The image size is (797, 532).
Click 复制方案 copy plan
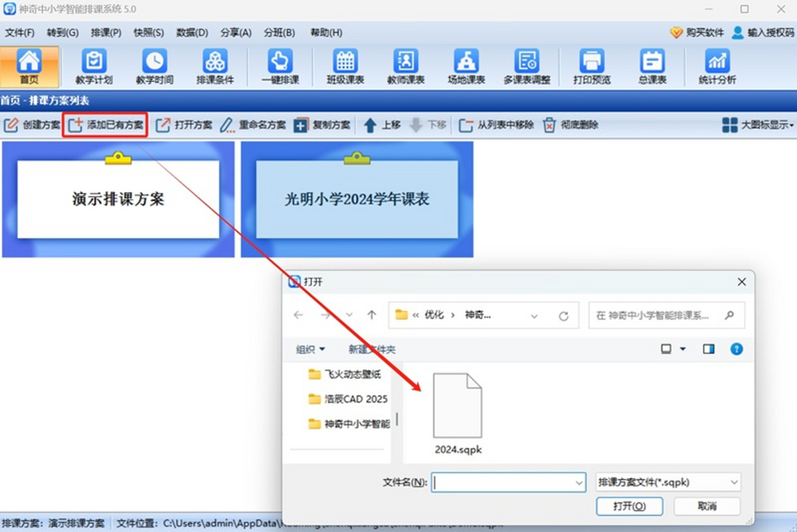coord(322,125)
